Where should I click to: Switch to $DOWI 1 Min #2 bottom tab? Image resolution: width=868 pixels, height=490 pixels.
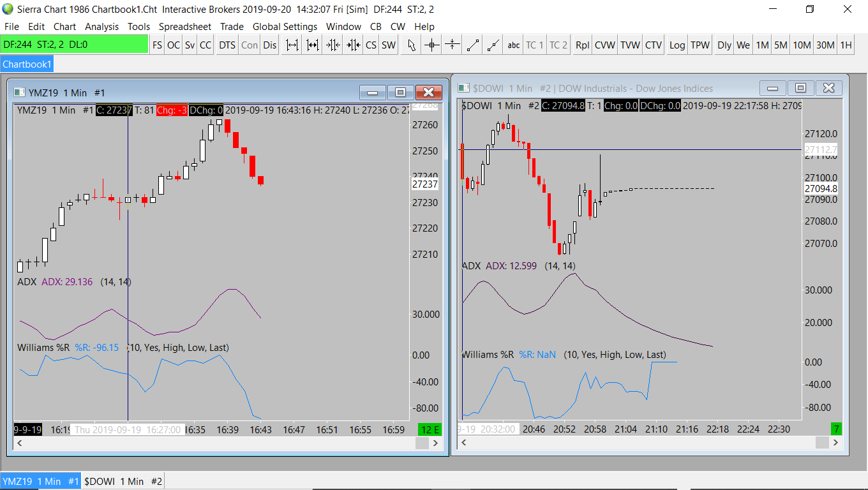point(123,481)
